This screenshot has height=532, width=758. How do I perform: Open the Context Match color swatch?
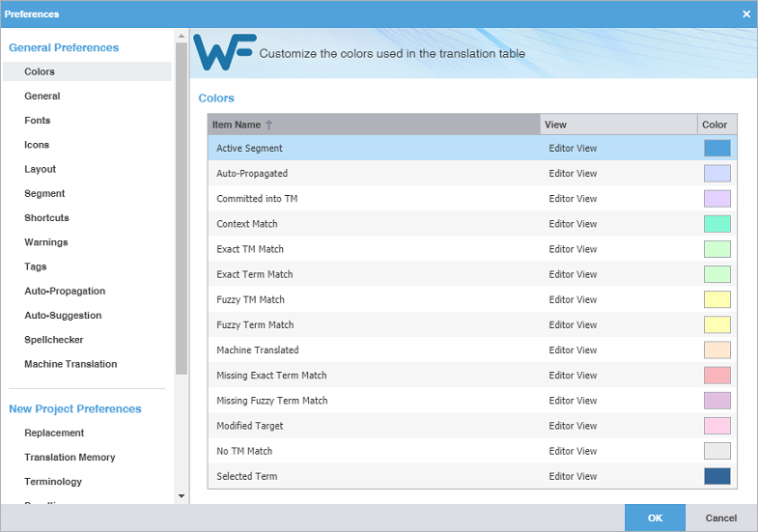[716, 224]
